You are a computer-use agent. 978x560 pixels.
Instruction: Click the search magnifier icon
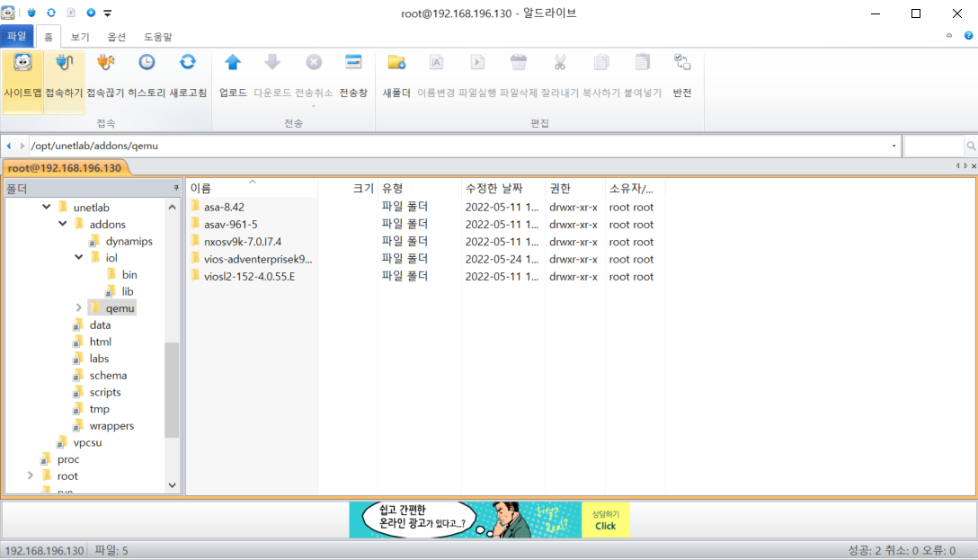971,146
